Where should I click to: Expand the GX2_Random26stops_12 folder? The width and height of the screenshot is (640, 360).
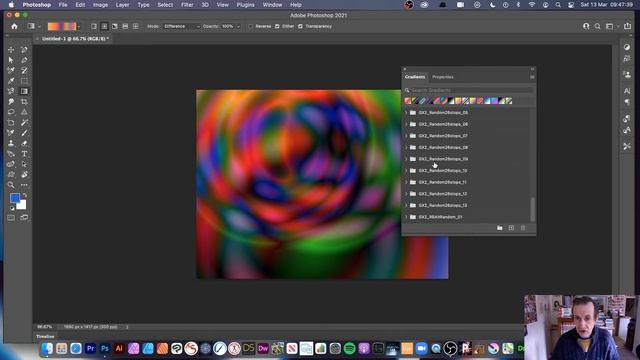click(406, 194)
